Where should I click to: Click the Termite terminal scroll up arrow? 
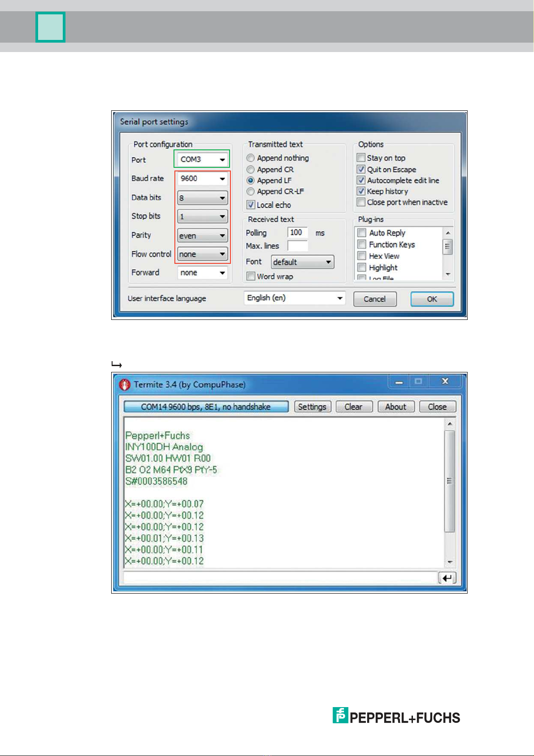click(x=450, y=424)
